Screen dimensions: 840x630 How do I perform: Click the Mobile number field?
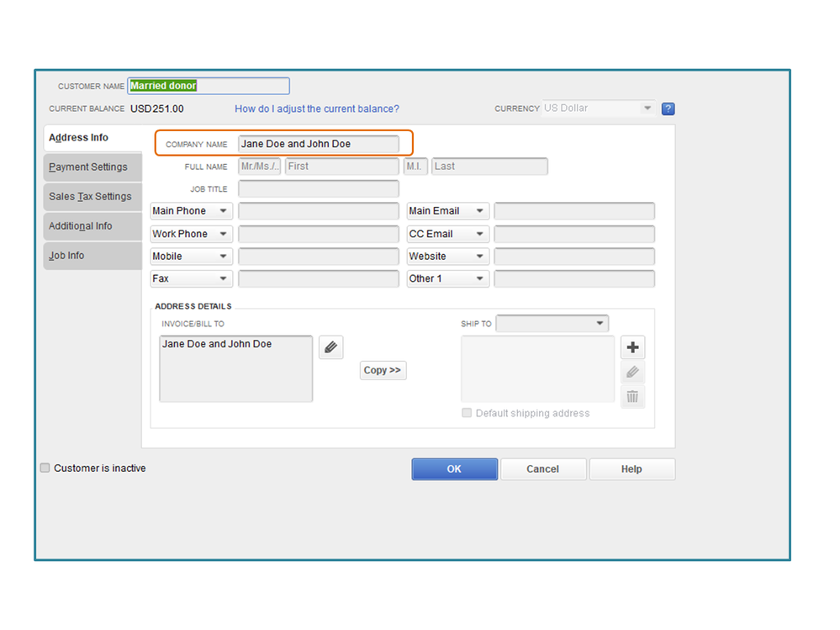pyautogui.click(x=318, y=257)
